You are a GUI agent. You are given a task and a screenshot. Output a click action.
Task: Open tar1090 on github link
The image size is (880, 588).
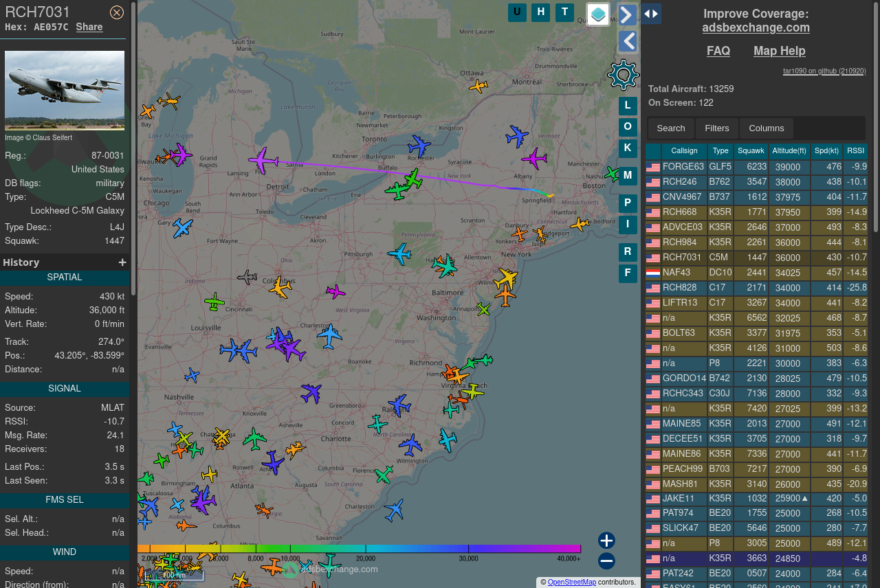pos(824,71)
